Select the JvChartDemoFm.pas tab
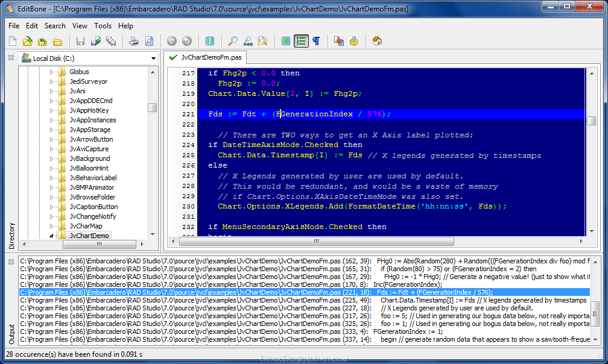The image size is (608, 364). 206,57
